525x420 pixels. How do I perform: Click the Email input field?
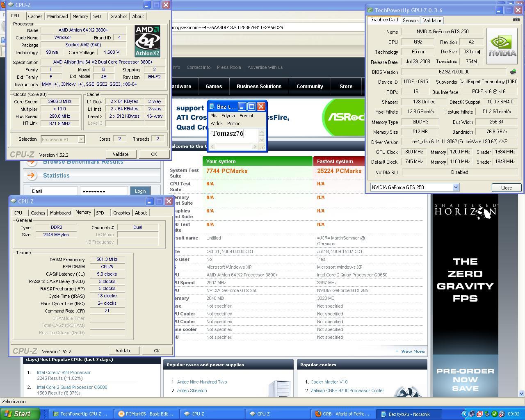54,191
